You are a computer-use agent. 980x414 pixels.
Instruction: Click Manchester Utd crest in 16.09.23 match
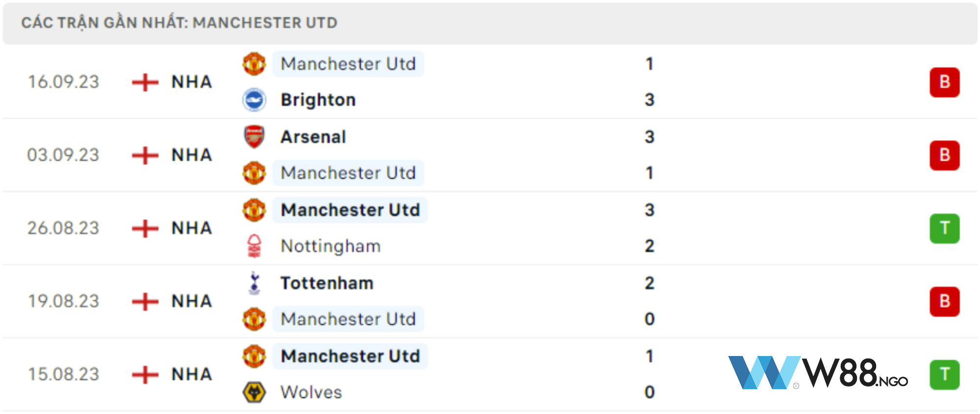point(254,64)
